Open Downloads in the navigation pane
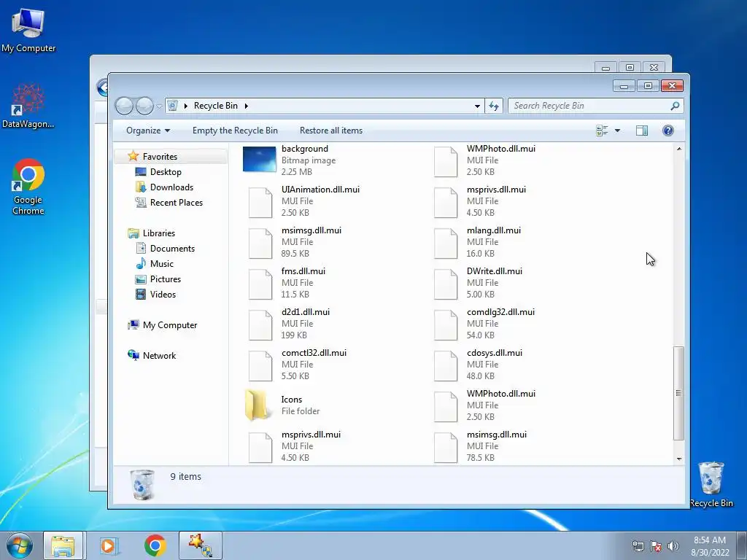Image resolution: width=747 pixels, height=560 pixels. (x=171, y=187)
